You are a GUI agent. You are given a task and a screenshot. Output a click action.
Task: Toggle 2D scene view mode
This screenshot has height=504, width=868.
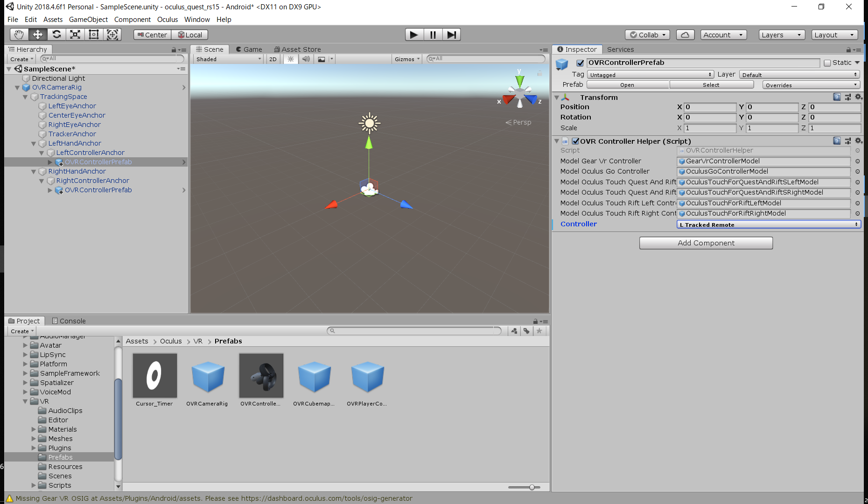tap(273, 59)
